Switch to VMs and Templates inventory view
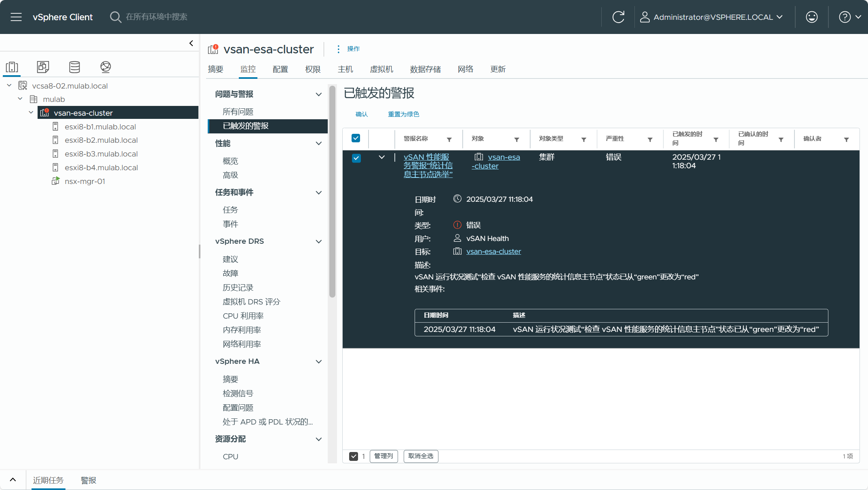 tap(43, 67)
